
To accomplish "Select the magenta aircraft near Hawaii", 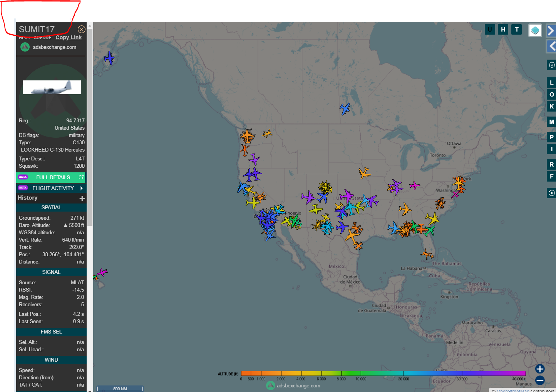I will coord(102,272).
